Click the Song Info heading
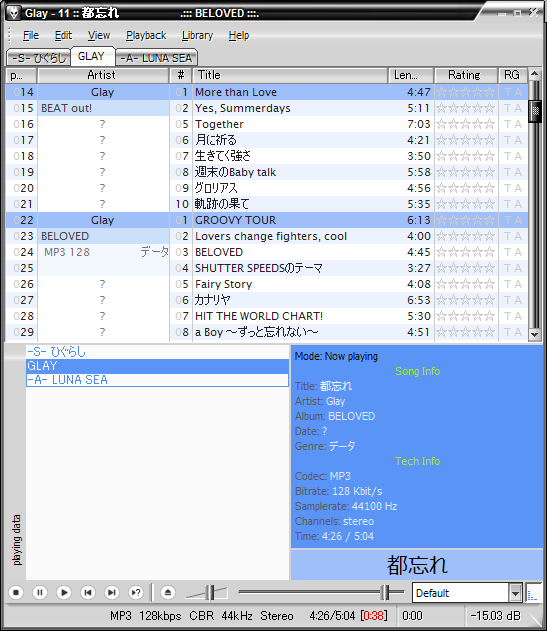 pos(417,371)
